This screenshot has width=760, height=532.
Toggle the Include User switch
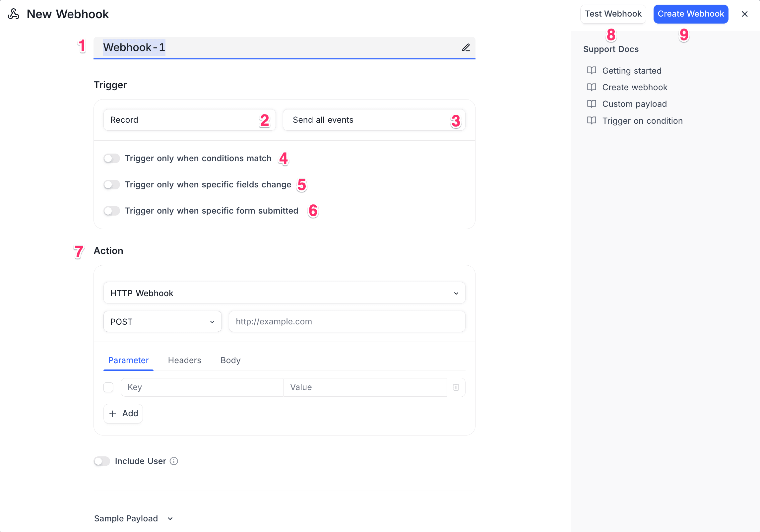tap(102, 461)
